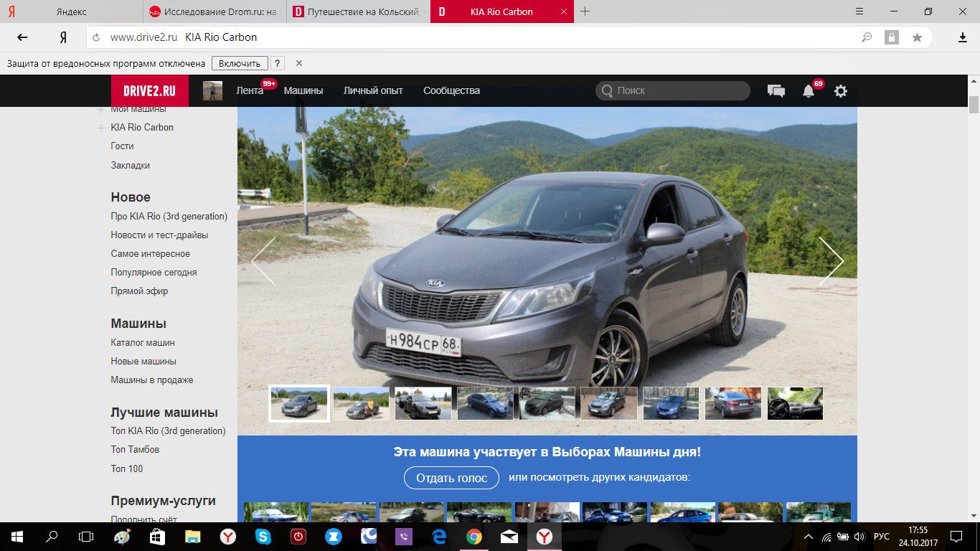Image resolution: width=980 pixels, height=551 pixels.
Task: Open Личный опыт menu item
Action: 373,90
